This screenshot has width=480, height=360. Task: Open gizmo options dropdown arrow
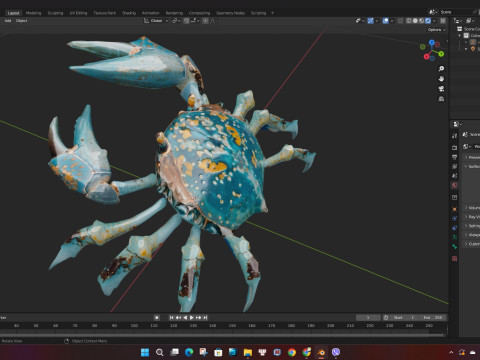point(377,21)
